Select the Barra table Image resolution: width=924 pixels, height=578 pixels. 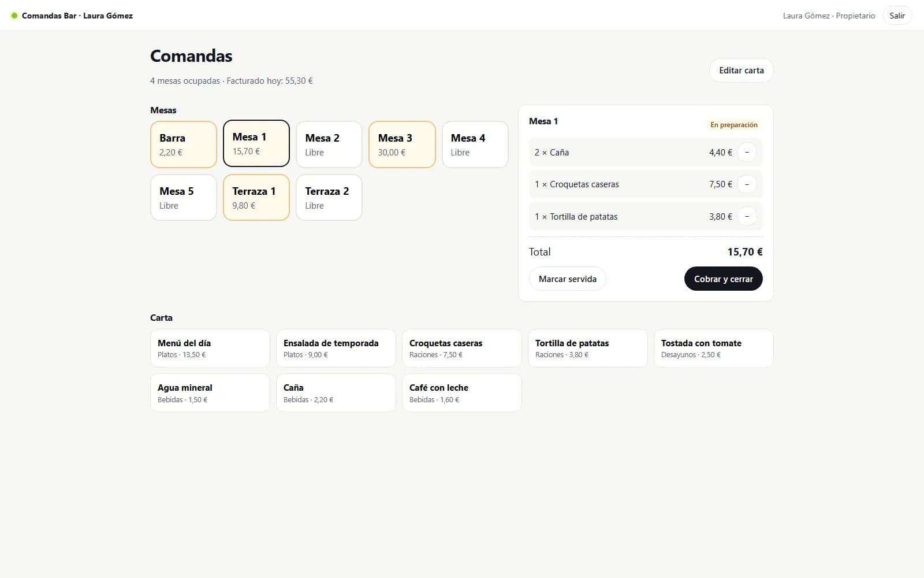tap(184, 144)
